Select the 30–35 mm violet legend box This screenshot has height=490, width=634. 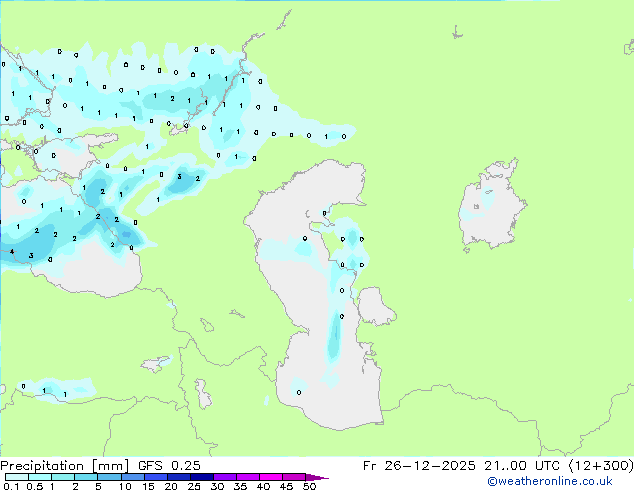[225, 477]
